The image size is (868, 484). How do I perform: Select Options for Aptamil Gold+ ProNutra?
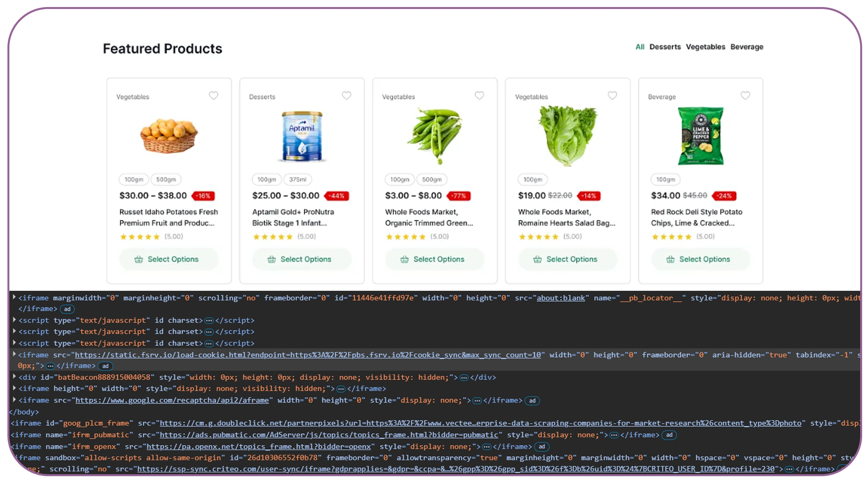(302, 259)
